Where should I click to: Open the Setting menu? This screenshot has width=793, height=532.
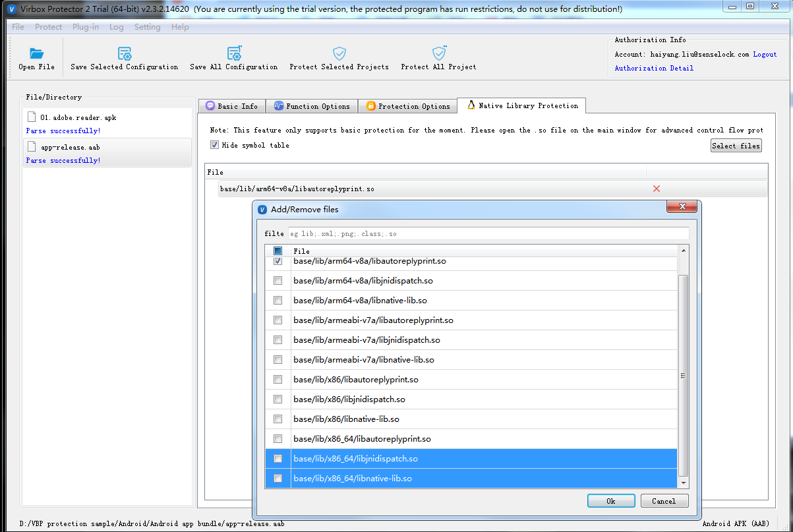pyautogui.click(x=148, y=27)
